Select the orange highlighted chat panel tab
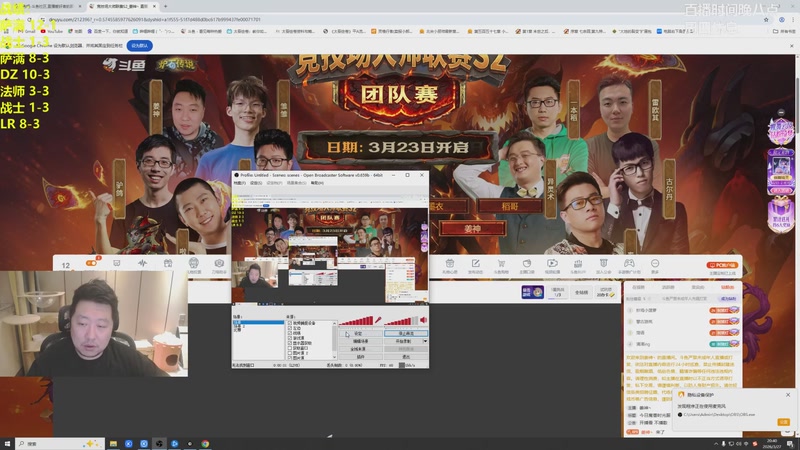800x450 pixels. pyautogui.click(x=728, y=287)
